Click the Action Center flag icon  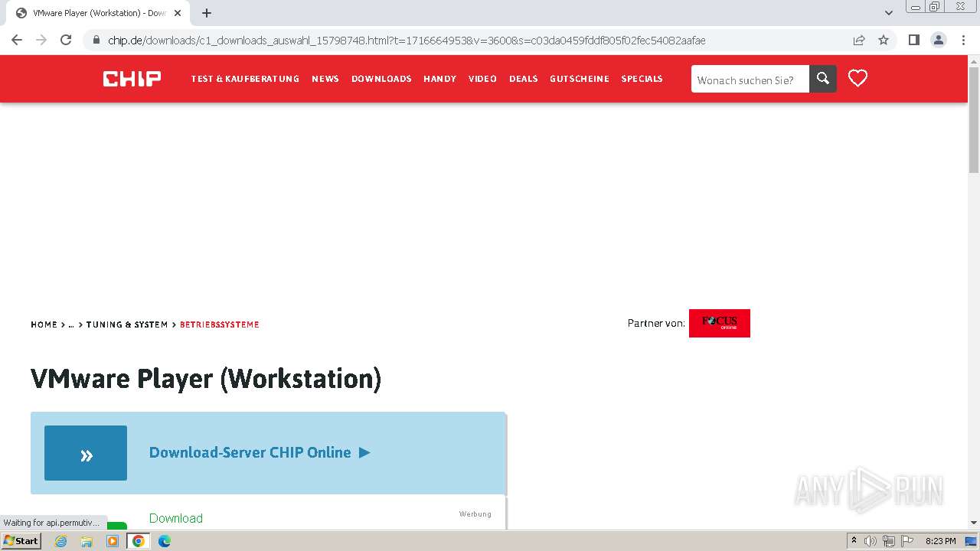coord(906,541)
